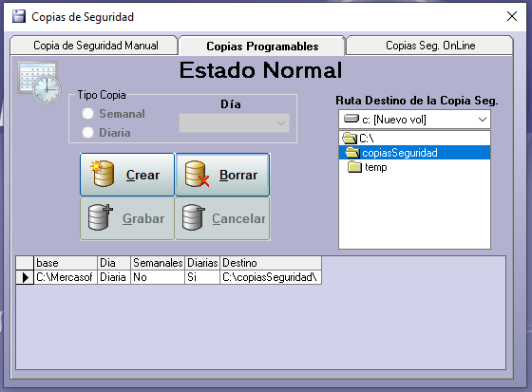
Task: Click the C:\ open folder icon
Action: click(x=350, y=138)
